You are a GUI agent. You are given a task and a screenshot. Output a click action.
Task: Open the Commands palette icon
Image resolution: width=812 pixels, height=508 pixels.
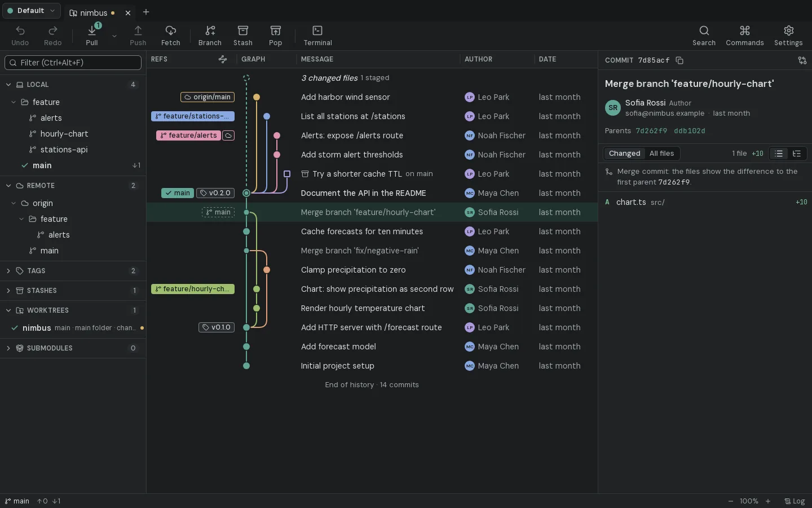[745, 36]
